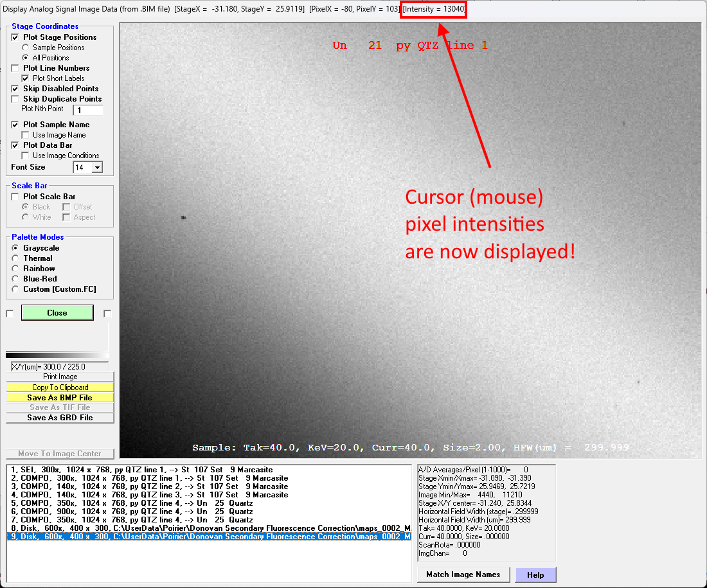Open Help for image display
The image size is (707, 588).
point(535,575)
